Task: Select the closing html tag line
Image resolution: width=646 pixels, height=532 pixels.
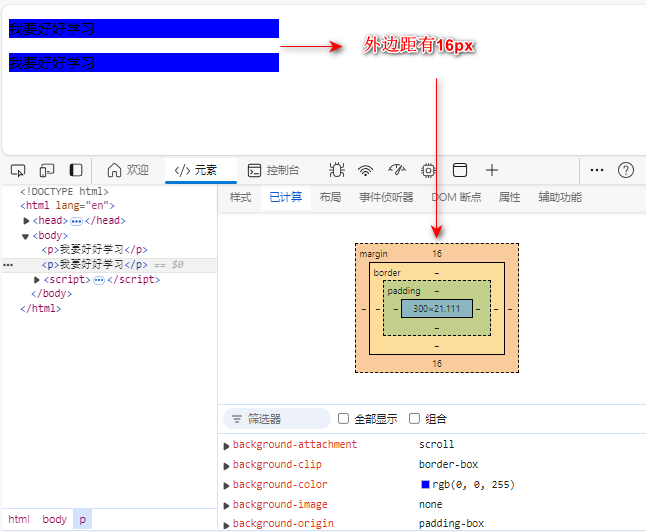Action: click(41, 309)
